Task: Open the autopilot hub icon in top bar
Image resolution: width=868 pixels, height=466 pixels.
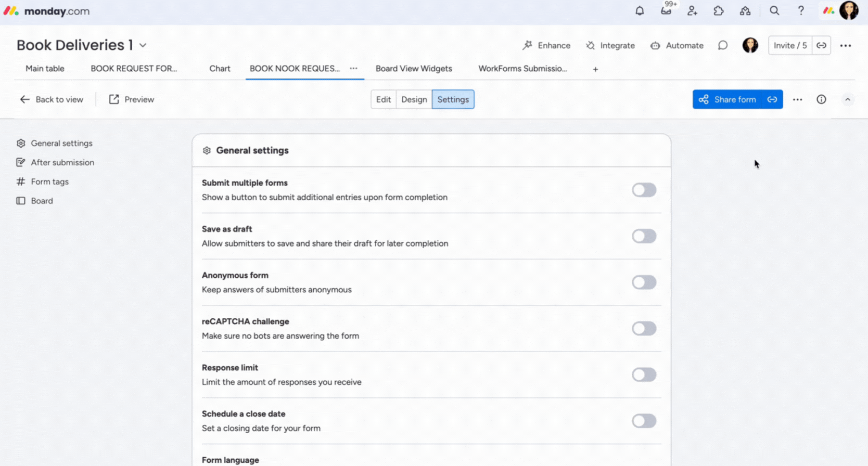Action: (x=745, y=11)
